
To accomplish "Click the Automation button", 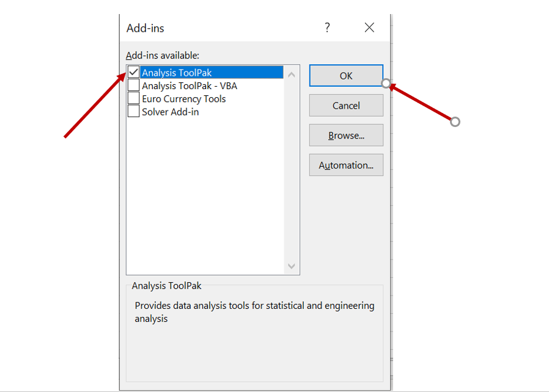I will 346,165.
